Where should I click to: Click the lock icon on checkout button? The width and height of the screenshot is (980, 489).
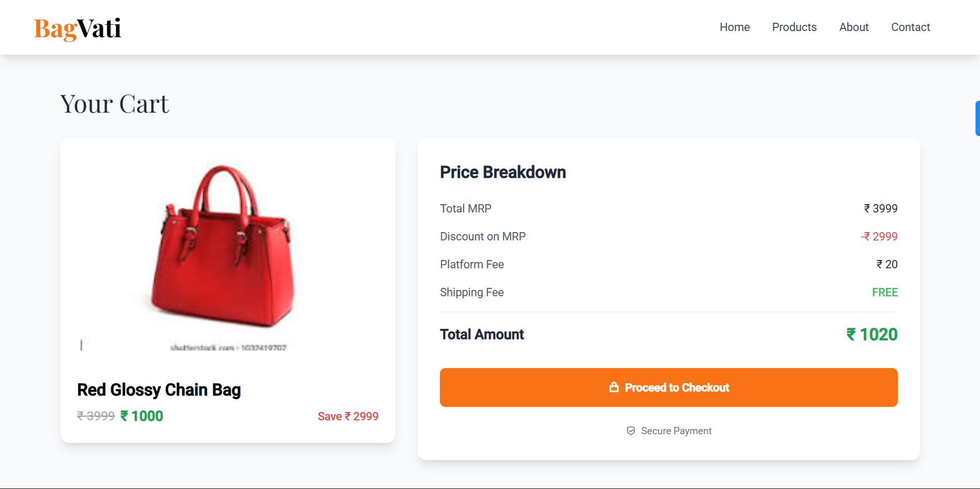point(614,387)
